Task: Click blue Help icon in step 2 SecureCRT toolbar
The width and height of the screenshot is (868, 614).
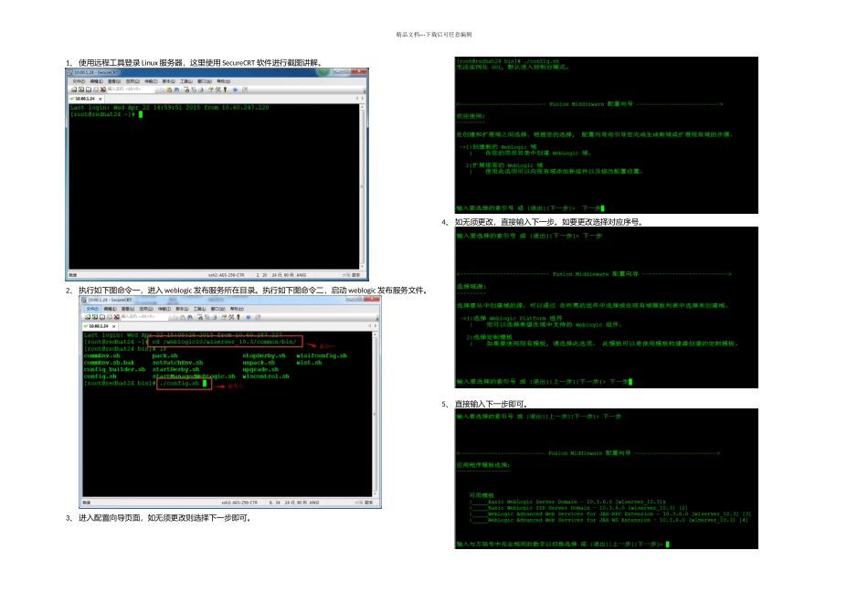Action: click(x=249, y=317)
